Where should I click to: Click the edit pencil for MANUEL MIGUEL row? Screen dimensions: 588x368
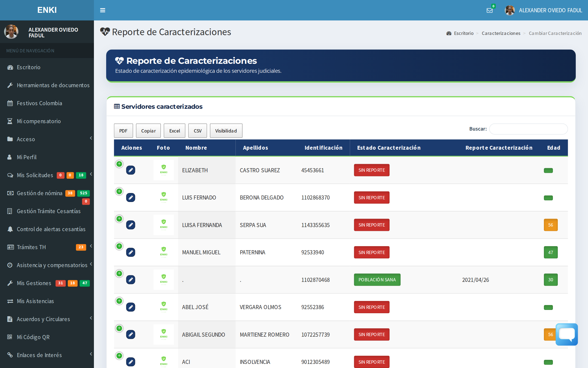coord(131,252)
